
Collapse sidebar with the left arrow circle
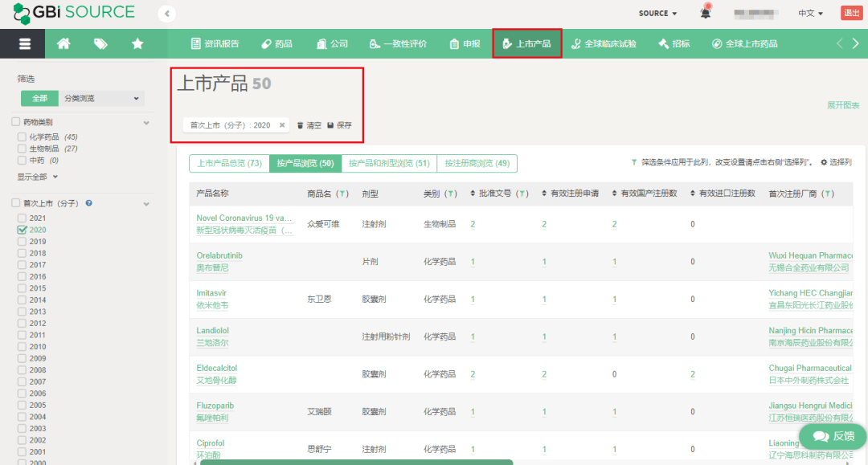pos(166,14)
